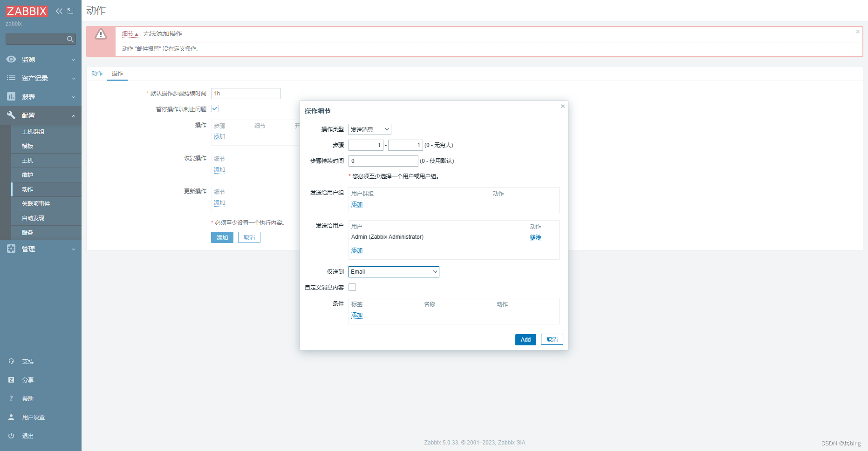Expand the 管理 menu chevron
The image size is (868, 451).
coord(74,249)
